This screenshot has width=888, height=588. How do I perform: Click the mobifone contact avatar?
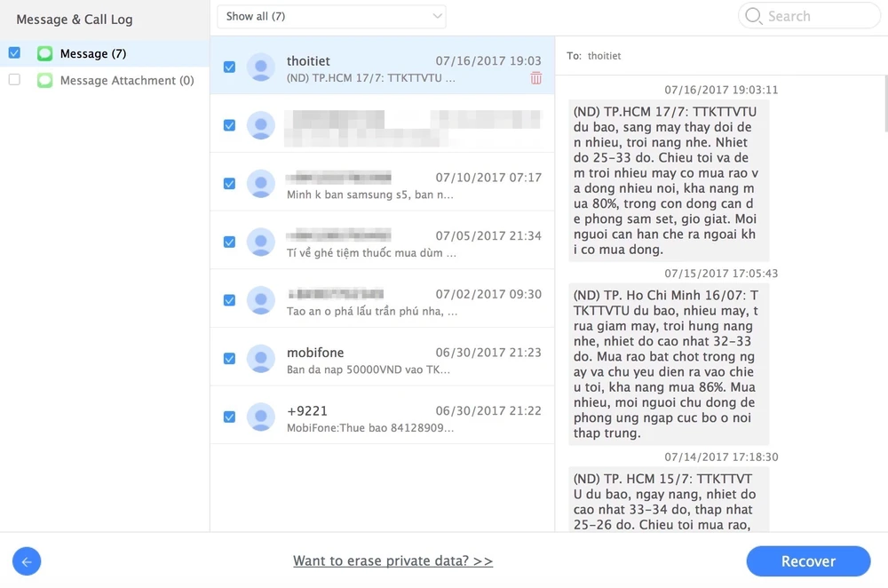tap(261, 358)
